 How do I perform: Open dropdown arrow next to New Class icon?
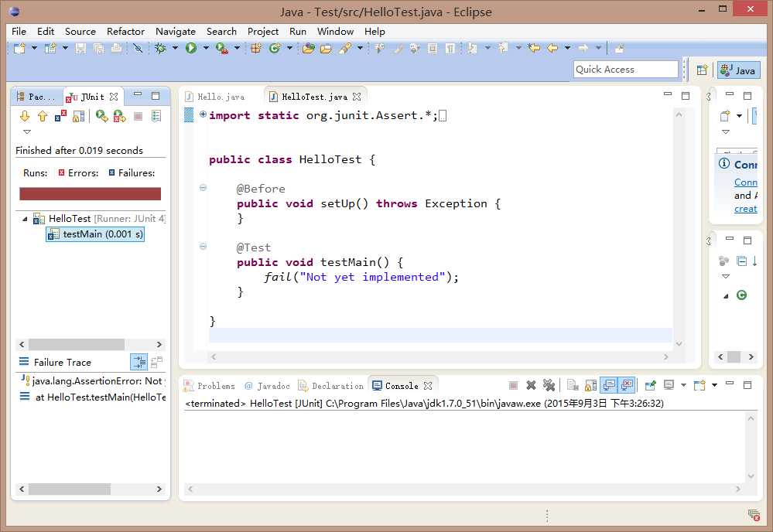pyautogui.click(x=289, y=48)
